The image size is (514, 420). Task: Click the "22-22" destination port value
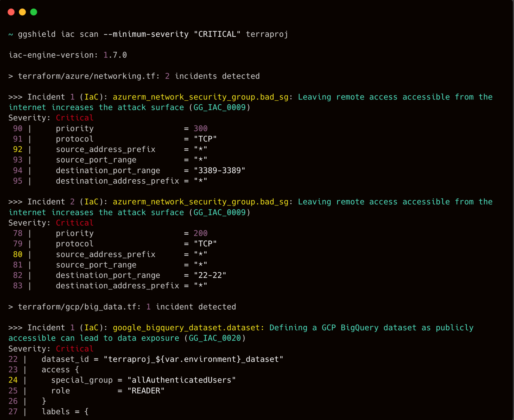click(x=210, y=275)
